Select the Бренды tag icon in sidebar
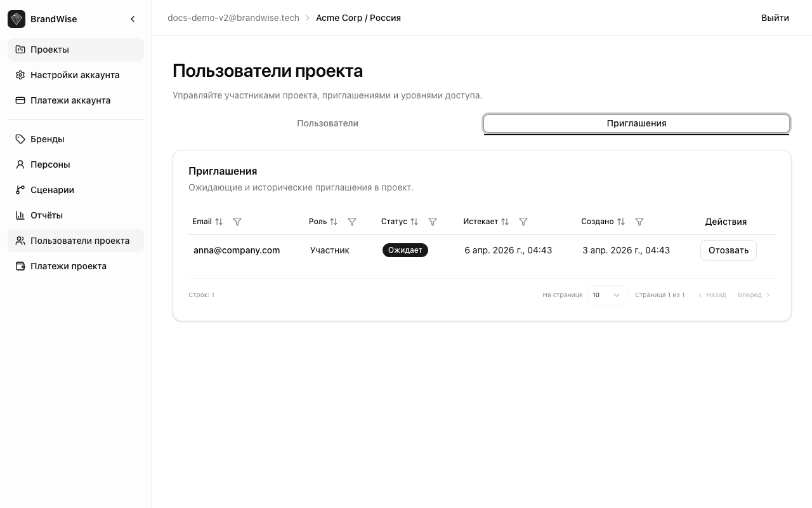 [x=20, y=139]
